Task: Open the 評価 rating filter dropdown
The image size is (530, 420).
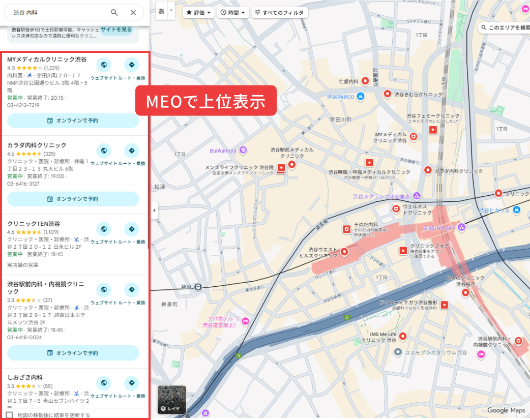Action: point(198,12)
